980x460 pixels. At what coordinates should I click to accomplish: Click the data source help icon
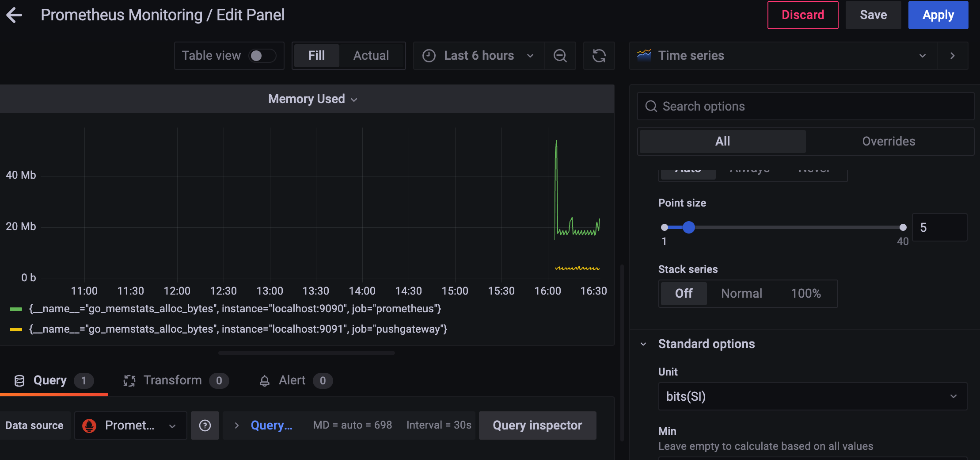pos(205,425)
